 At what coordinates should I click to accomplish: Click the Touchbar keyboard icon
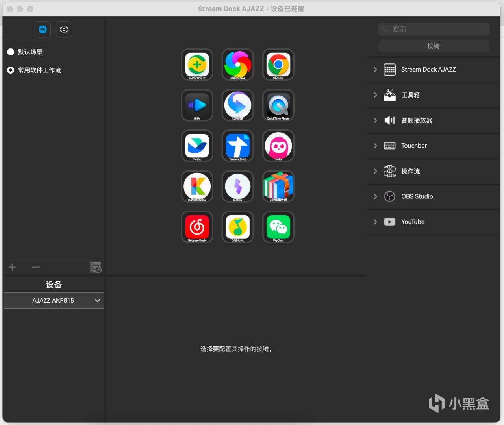[389, 146]
